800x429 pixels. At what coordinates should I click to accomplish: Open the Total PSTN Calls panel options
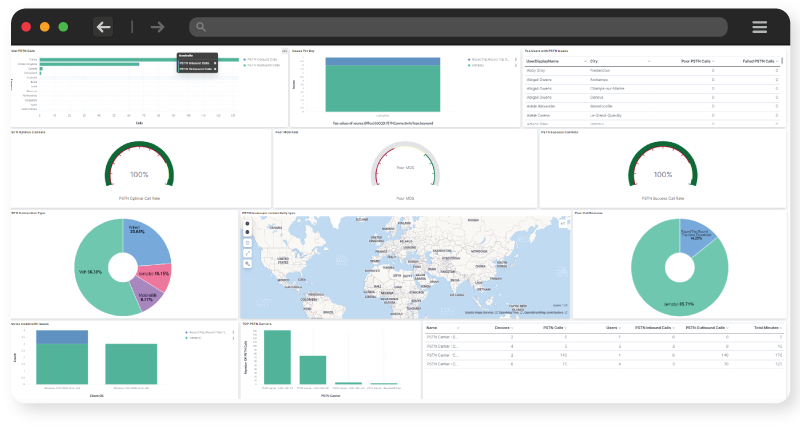click(x=285, y=51)
